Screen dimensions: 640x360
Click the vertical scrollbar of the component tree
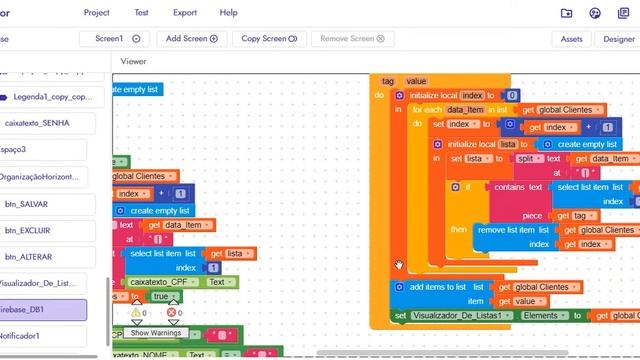pos(108,312)
